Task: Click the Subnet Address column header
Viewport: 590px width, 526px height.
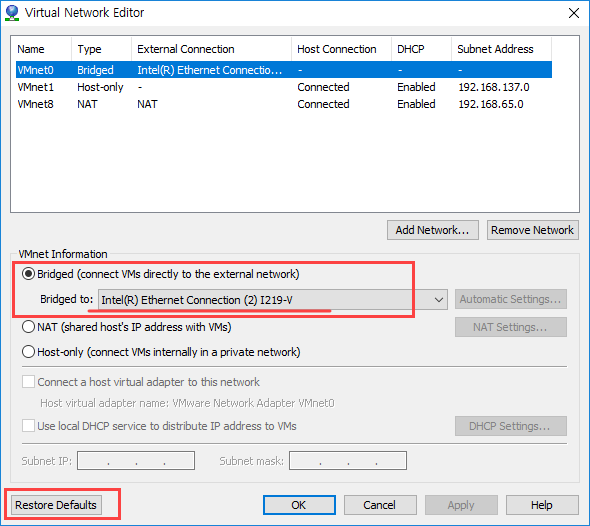Action: 502,49
